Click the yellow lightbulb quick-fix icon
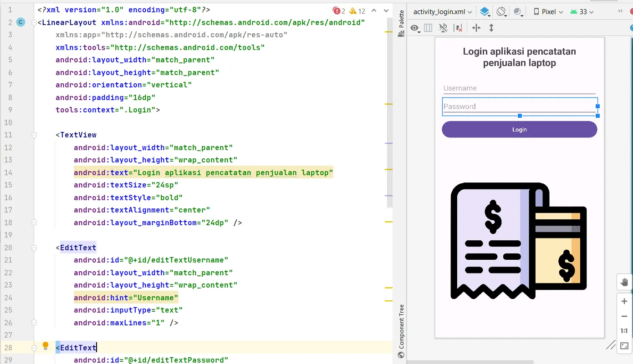 [46, 346]
